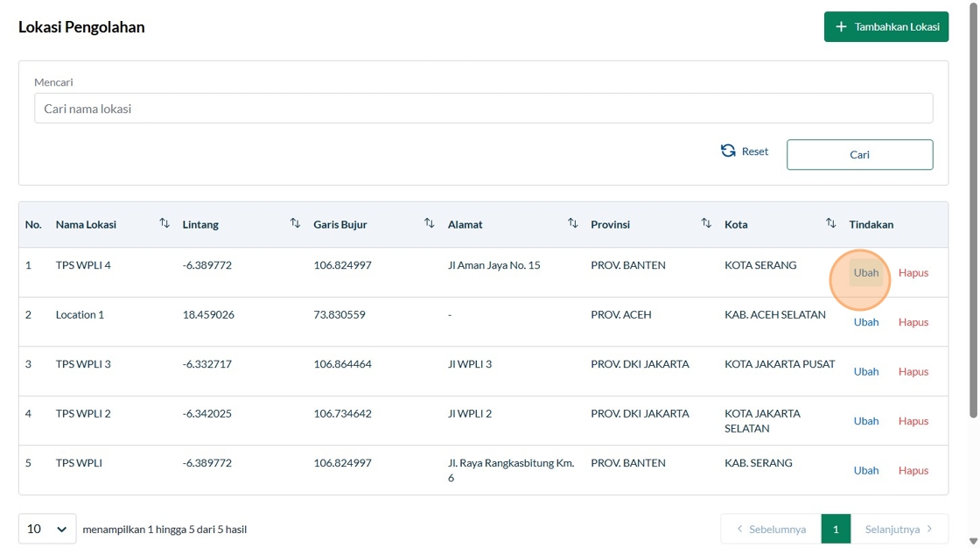The image size is (980, 548).
Task: Click the Kota column sort icon
Action: 830,224
